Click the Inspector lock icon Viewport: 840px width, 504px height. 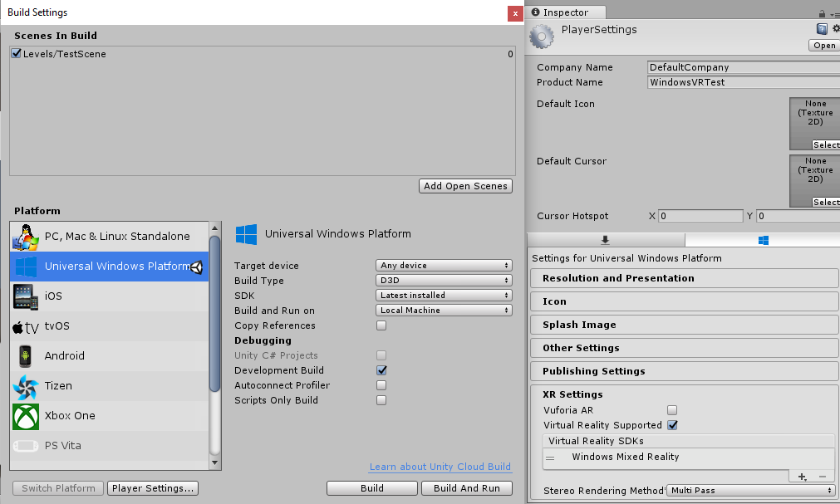pyautogui.click(x=822, y=13)
